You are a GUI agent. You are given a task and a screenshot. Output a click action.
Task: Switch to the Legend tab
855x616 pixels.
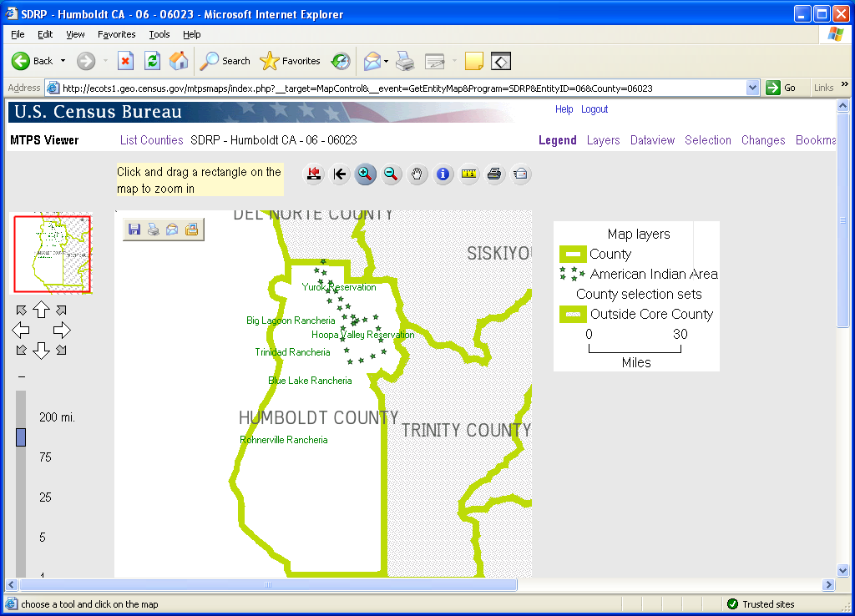click(x=557, y=140)
